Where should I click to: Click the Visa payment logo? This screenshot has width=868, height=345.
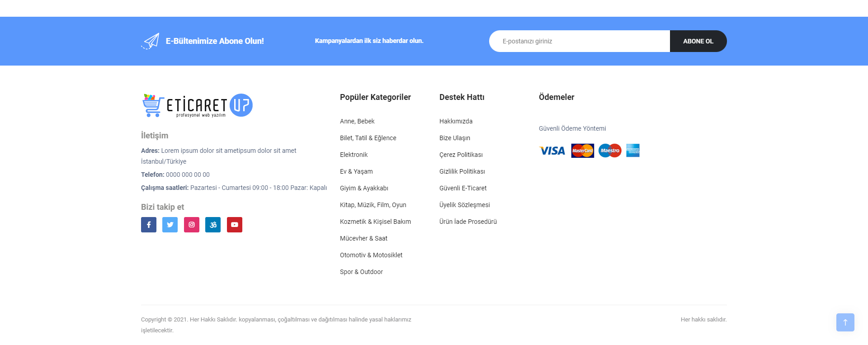pyautogui.click(x=552, y=151)
